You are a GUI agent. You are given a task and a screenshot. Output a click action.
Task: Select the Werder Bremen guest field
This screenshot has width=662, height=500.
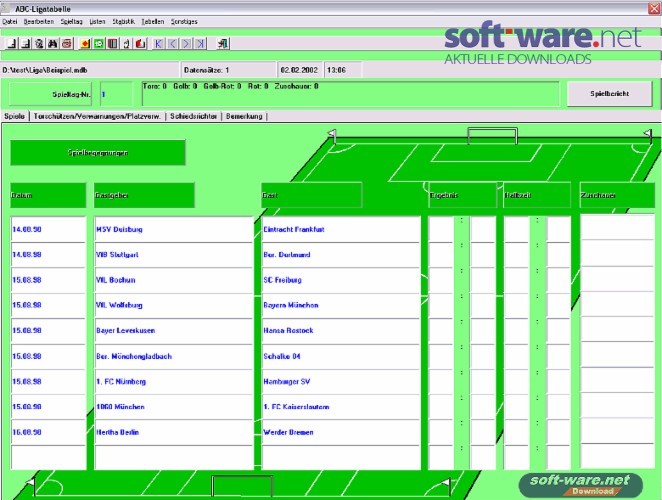click(341, 432)
